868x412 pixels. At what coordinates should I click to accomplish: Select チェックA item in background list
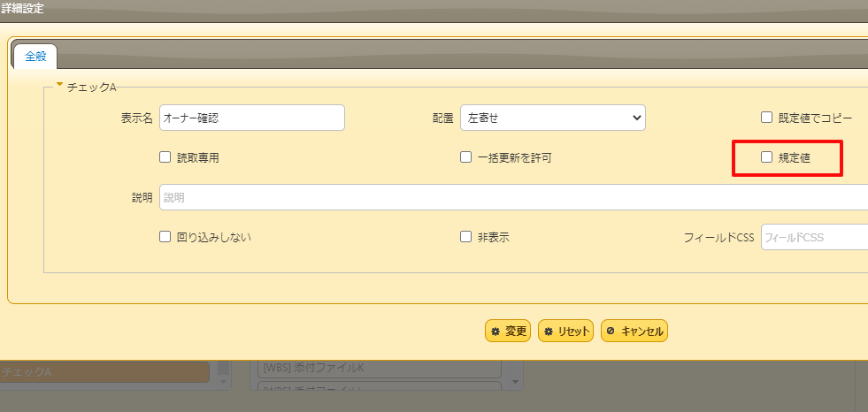pos(104,372)
